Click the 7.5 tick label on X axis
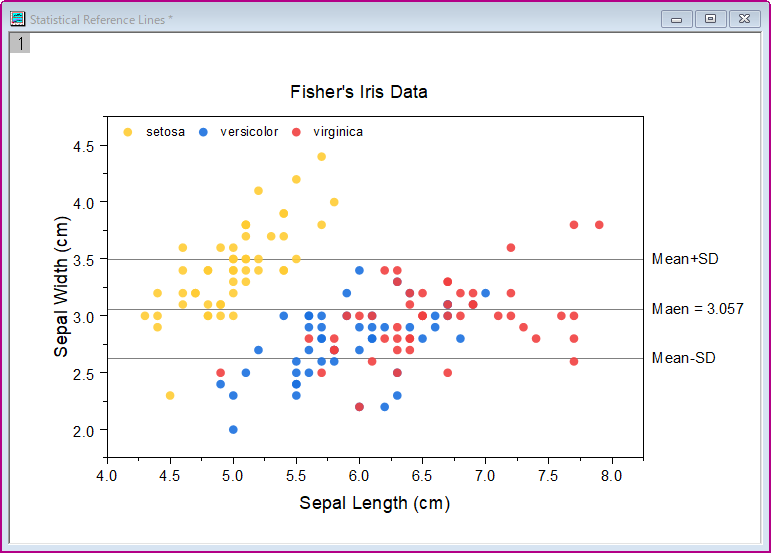Screen dimensions: 771x553 548,476
